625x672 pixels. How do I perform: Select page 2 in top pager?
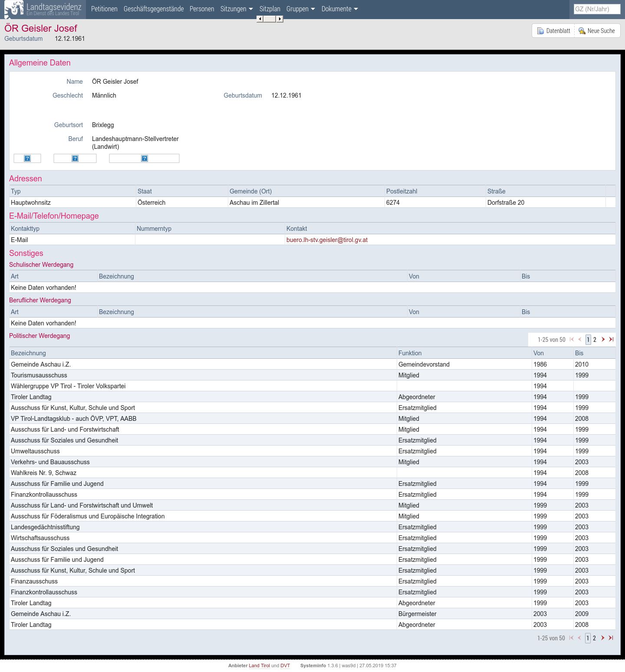pos(595,340)
